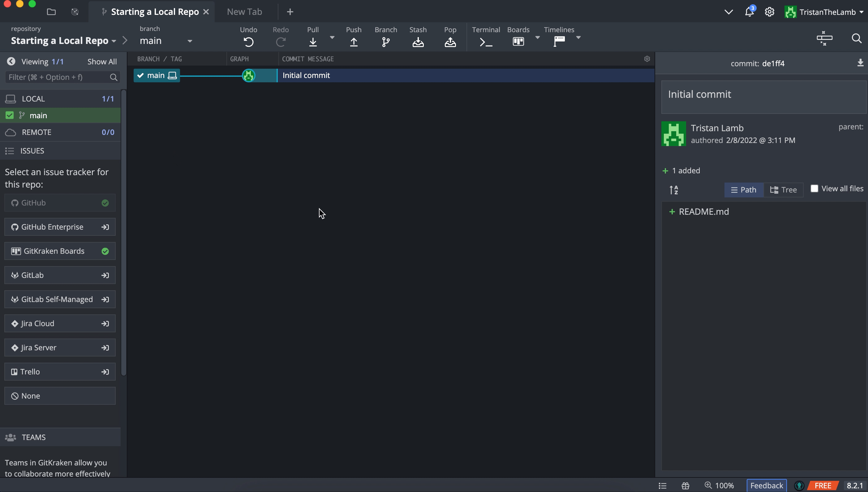Switch file view to Path
Viewport: 868px width, 492px height.
(x=743, y=190)
